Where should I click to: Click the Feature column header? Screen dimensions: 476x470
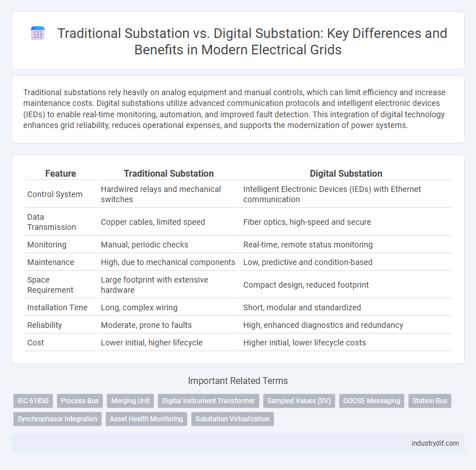61,173
